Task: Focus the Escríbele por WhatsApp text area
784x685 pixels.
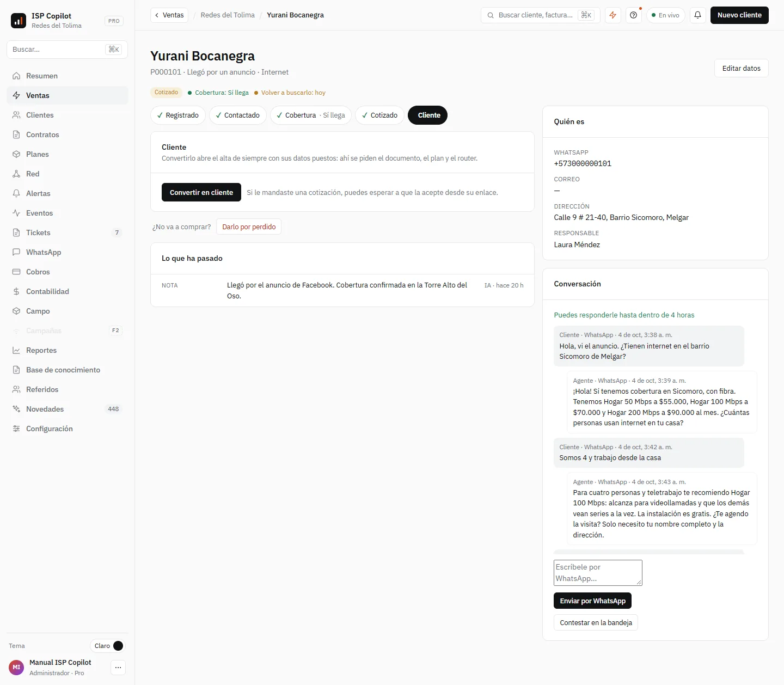Action: [x=598, y=573]
